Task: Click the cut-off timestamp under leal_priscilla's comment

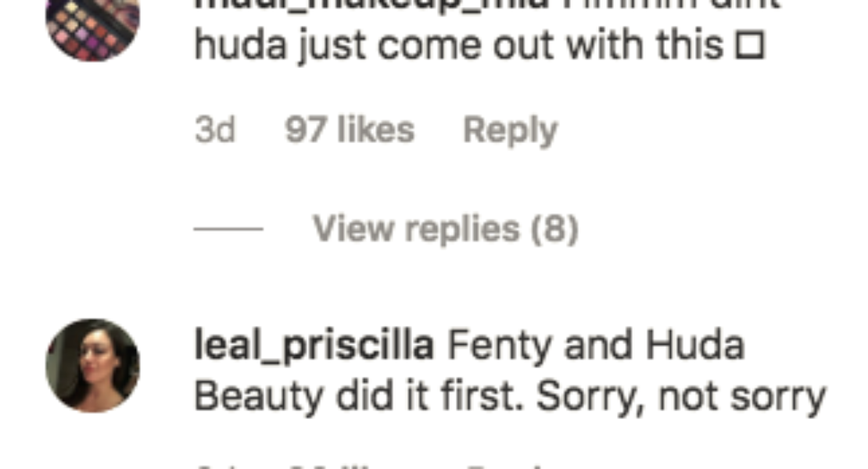Action: point(214,466)
